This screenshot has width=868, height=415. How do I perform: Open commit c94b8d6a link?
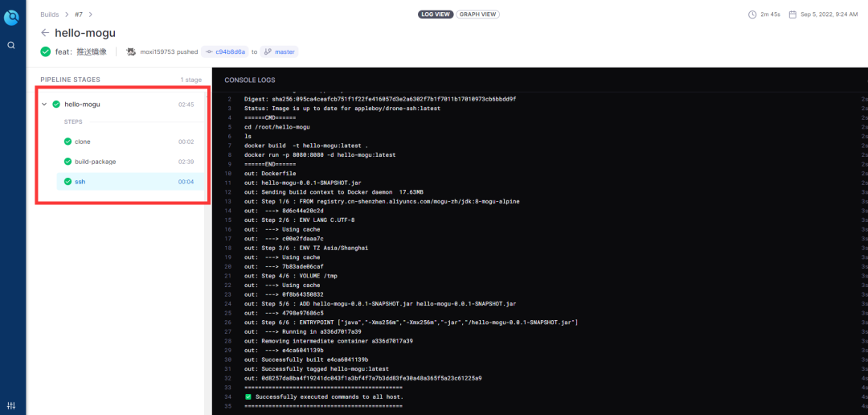pyautogui.click(x=225, y=51)
